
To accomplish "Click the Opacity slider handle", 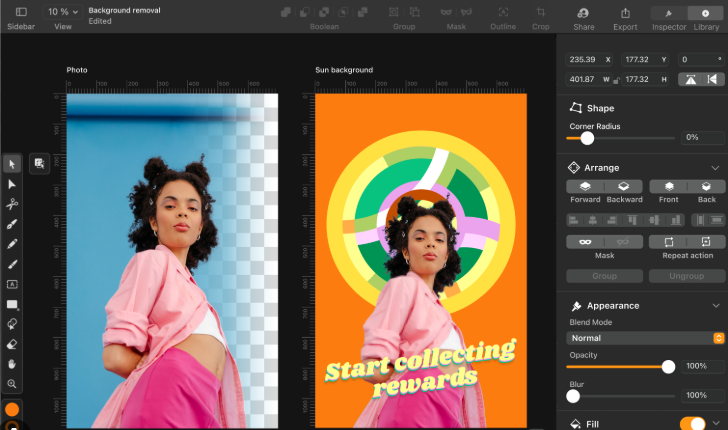I will pyautogui.click(x=668, y=367).
